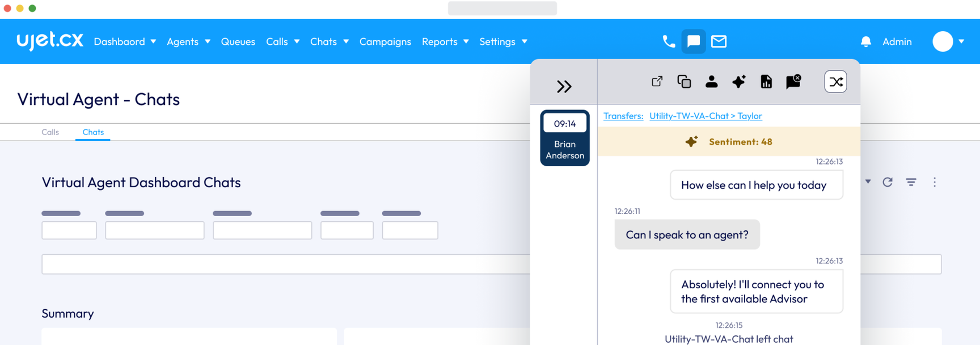The height and width of the screenshot is (345, 980).
Task: Collapse chat panel with double chevron
Action: tap(564, 86)
